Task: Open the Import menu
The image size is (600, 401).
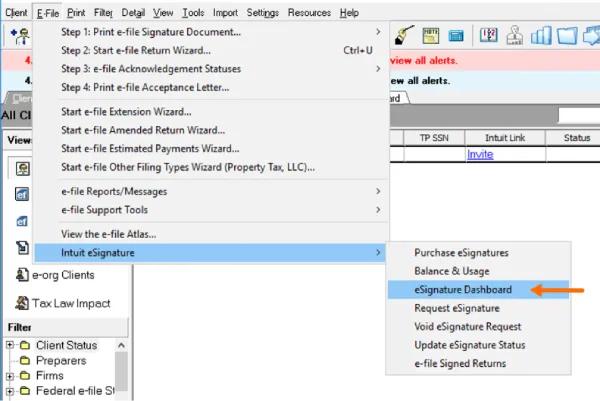Action: click(225, 13)
